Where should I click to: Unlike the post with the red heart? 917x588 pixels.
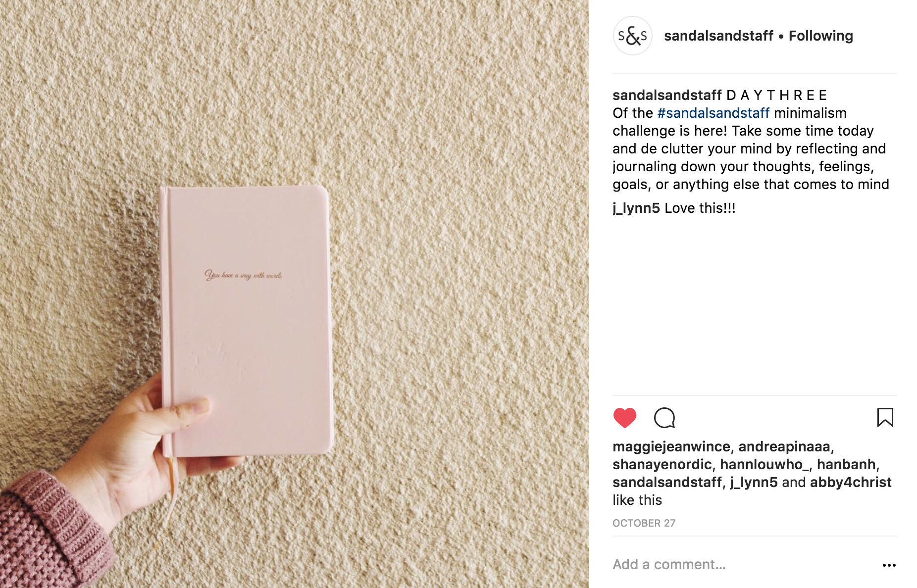(x=624, y=418)
